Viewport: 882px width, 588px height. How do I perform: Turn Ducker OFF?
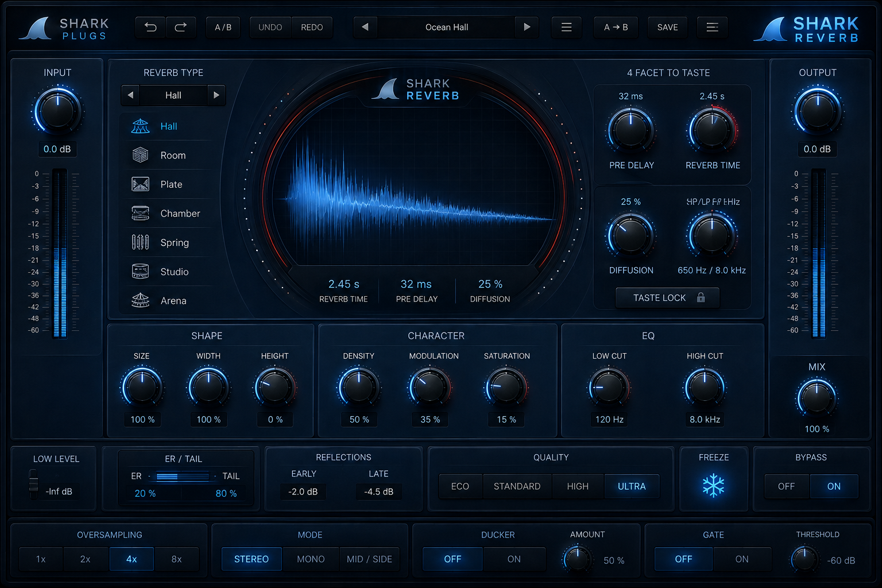(452, 559)
